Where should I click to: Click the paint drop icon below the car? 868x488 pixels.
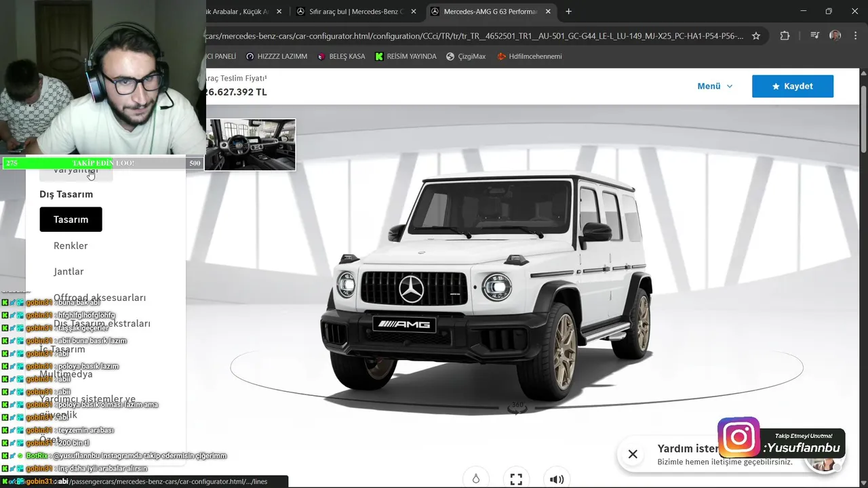pyautogui.click(x=476, y=479)
